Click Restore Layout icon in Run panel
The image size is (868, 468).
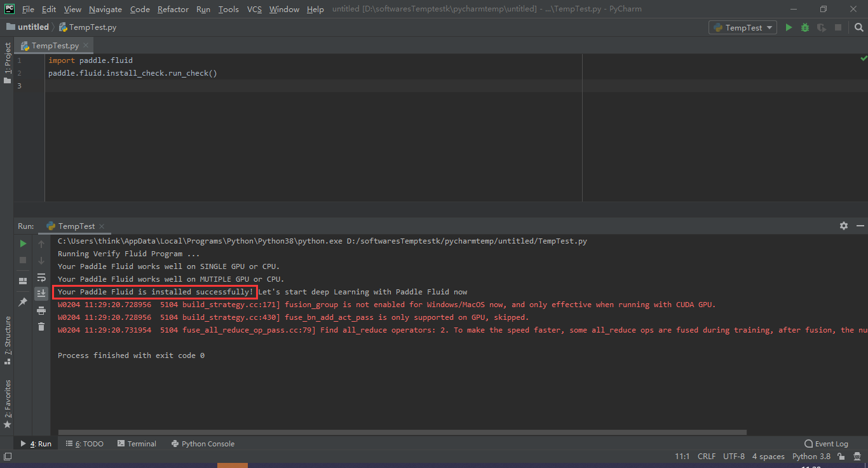click(x=23, y=280)
